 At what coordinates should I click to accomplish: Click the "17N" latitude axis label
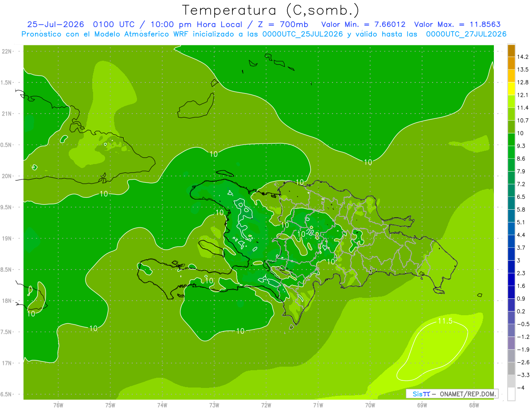click(7, 363)
